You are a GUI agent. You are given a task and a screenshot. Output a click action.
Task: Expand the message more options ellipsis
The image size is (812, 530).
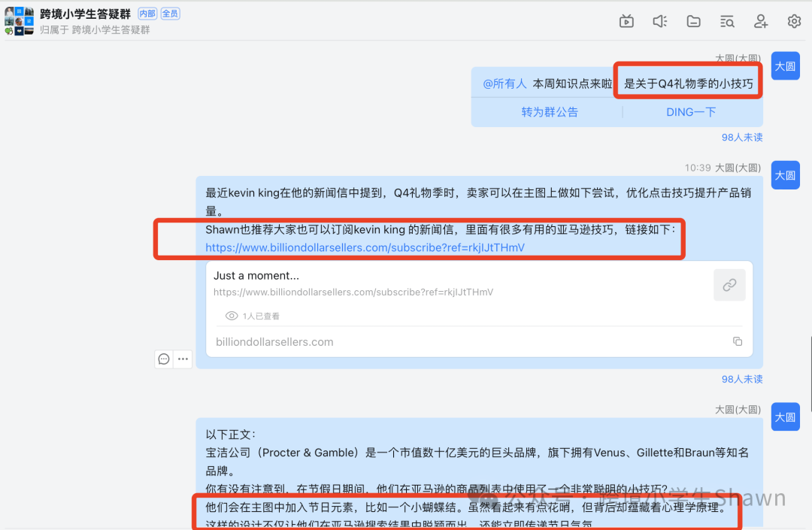183,359
